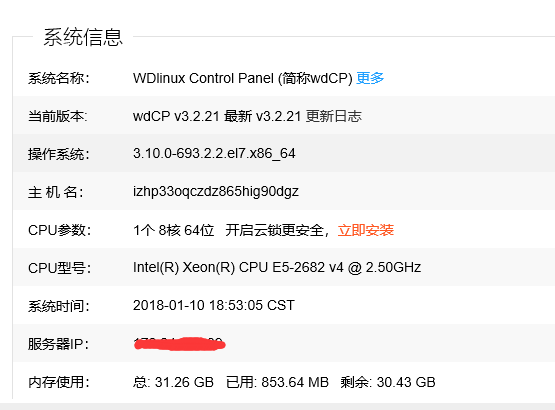This screenshot has width=555, height=410.
Task: Click the orange 立即安装 install link
Action: (366, 230)
